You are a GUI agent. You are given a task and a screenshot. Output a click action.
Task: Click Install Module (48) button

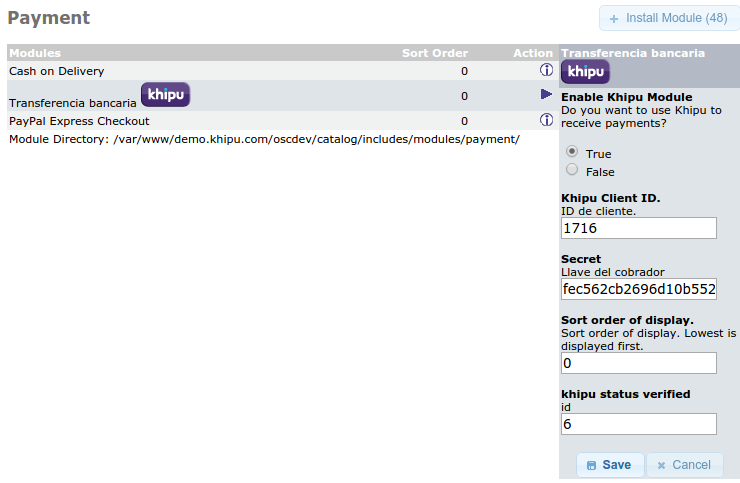[x=668, y=18]
